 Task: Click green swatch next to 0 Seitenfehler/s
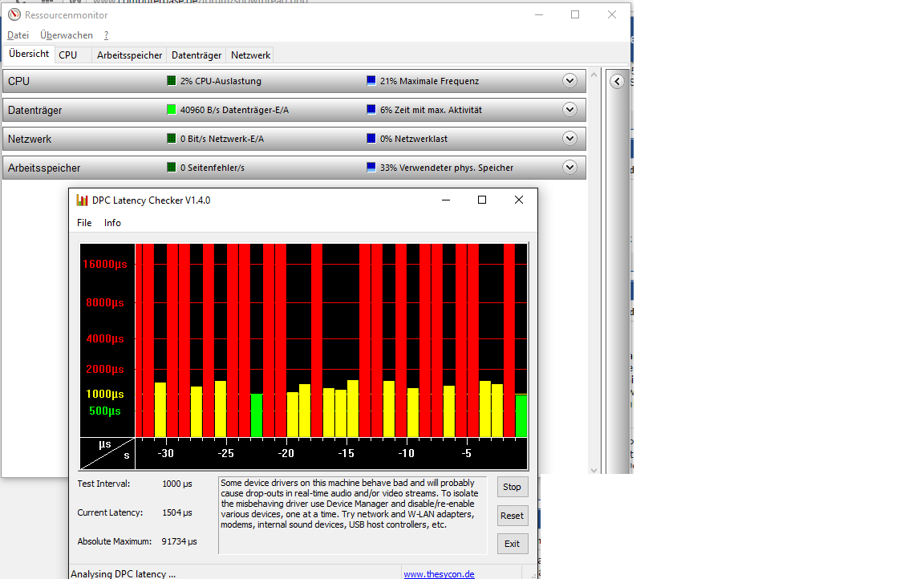coord(172,168)
